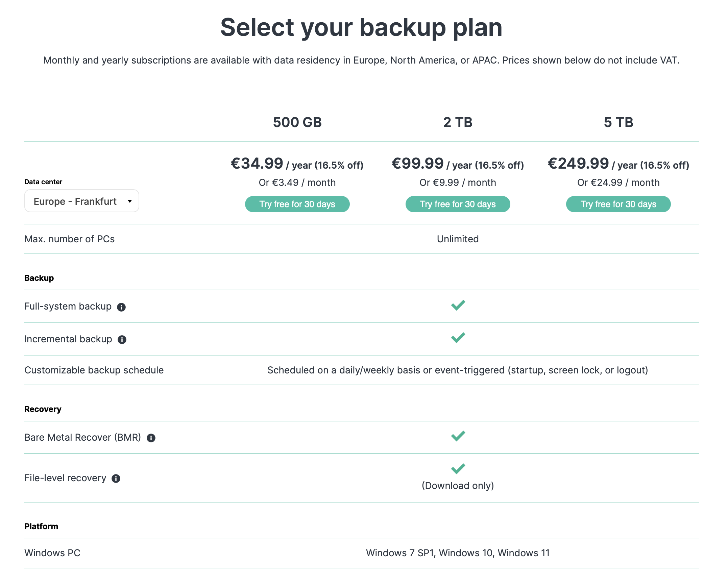The width and height of the screenshot is (728, 586).
Task: Select the 500 GB plan heading
Action: point(297,122)
